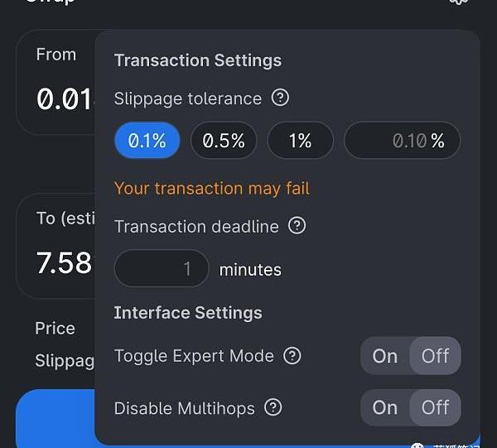Turn Expert Mode Off
The width and height of the screenshot is (497, 448).
[435, 356]
